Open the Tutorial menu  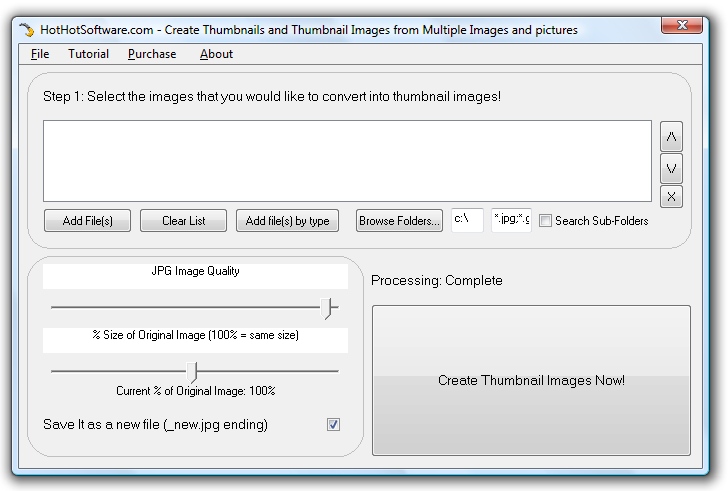click(88, 54)
